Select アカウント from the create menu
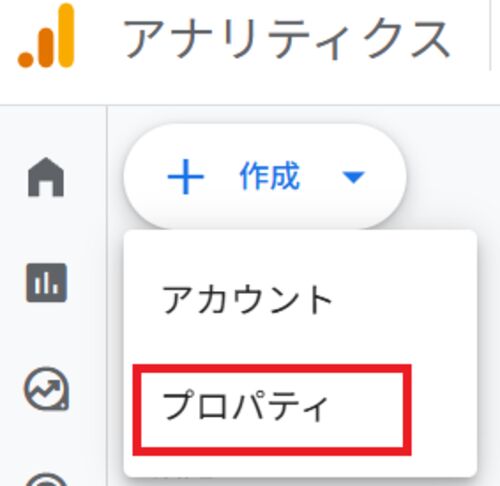The height and width of the screenshot is (486, 500). [247, 300]
